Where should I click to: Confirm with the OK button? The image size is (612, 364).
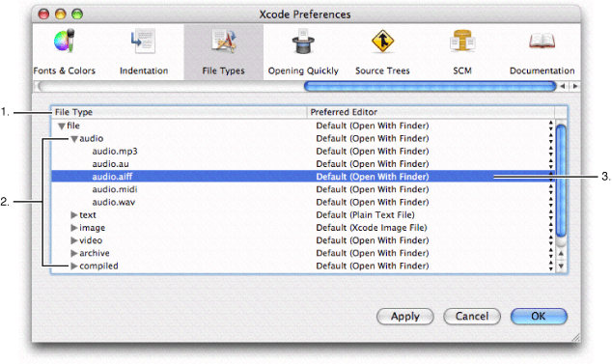tap(539, 317)
